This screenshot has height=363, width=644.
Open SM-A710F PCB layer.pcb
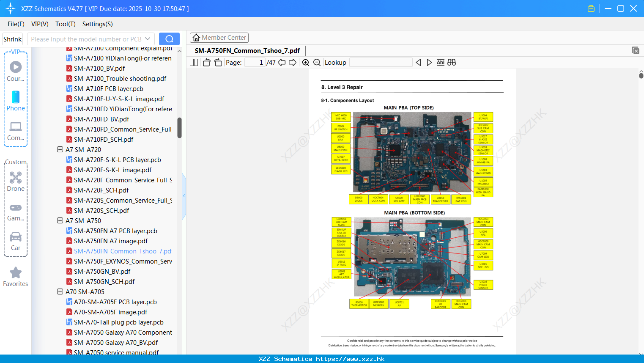tap(109, 88)
